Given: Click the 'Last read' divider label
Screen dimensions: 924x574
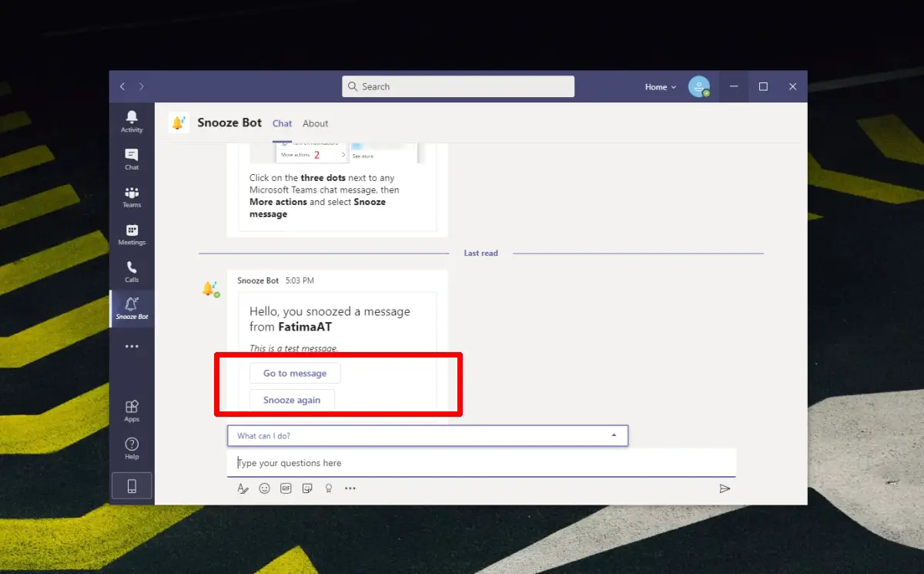Looking at the screenshot, I should pos(480,253).
